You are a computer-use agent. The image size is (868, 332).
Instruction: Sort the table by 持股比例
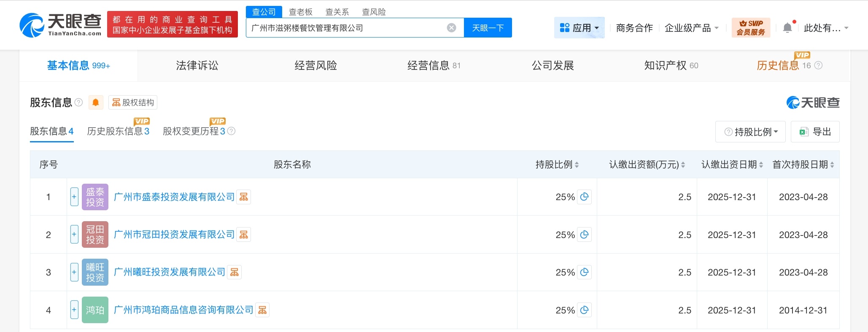click(x=577, y=165)
